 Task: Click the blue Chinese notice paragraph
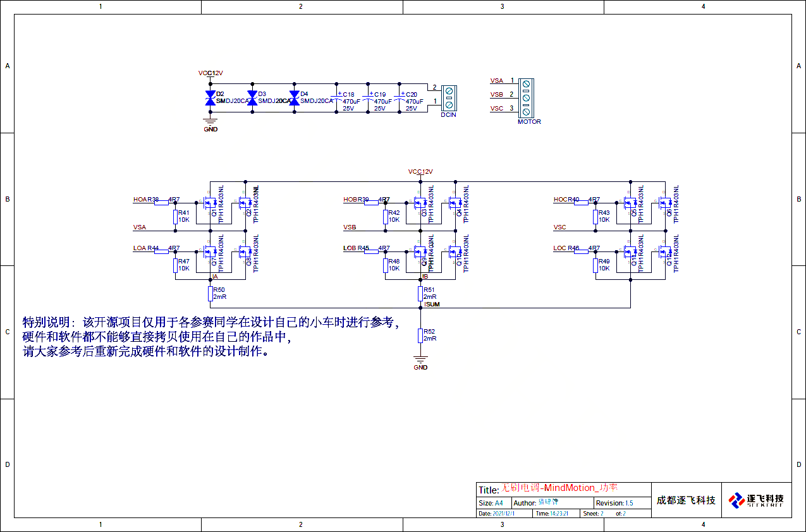(211, 337)
